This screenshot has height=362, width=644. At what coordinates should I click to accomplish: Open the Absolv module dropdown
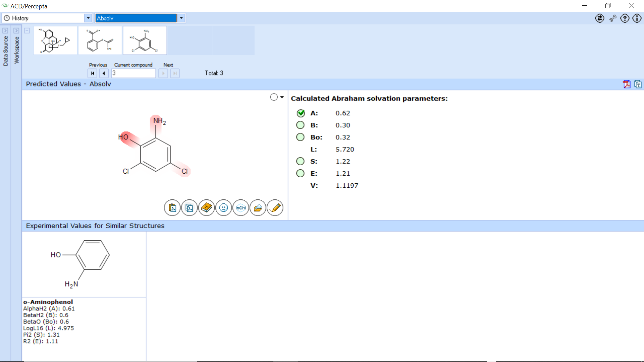tap(181, 18)
